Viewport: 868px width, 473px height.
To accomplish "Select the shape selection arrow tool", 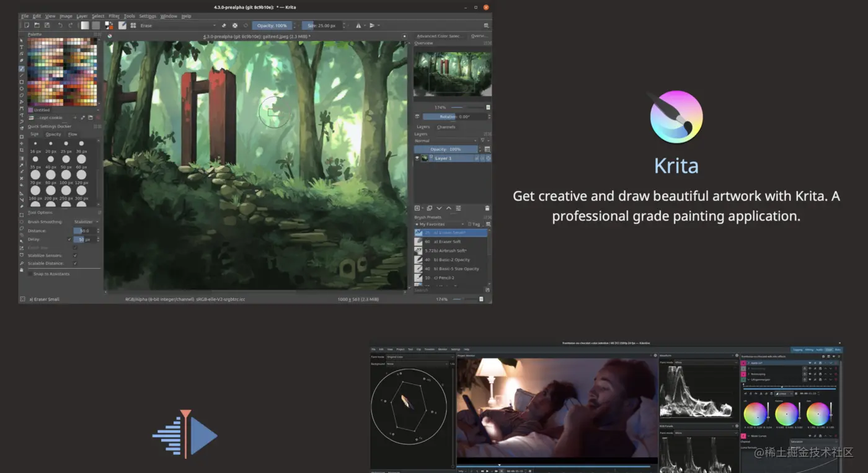I will [x=22, y=40].
